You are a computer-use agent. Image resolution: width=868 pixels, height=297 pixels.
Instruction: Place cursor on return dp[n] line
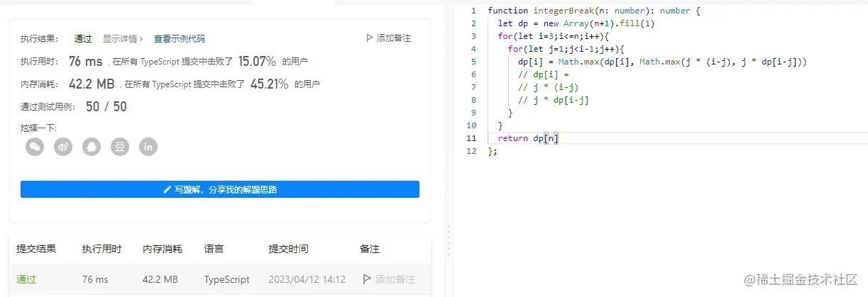coord(528,138)
